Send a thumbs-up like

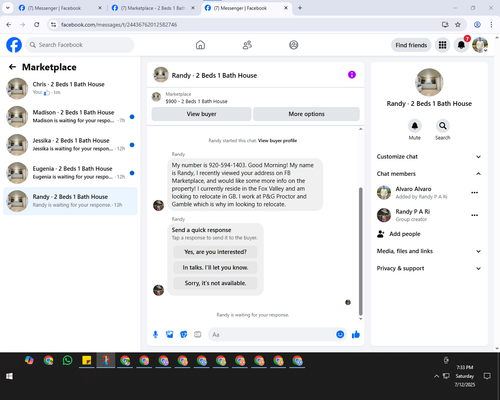pyautogui.click(x=356, y=334)
